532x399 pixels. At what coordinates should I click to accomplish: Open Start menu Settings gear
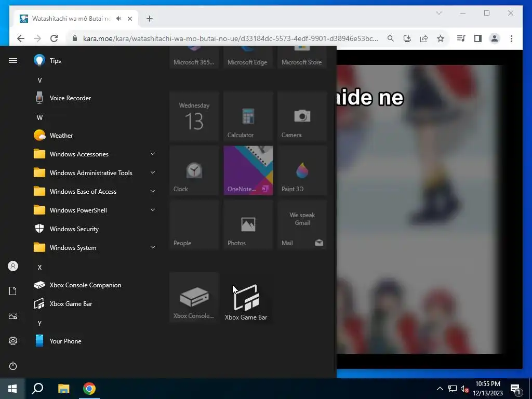click(13, 341)
